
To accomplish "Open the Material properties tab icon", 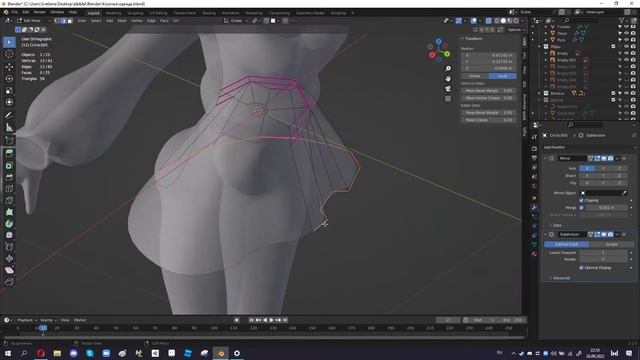I will [x=534, y=254].
